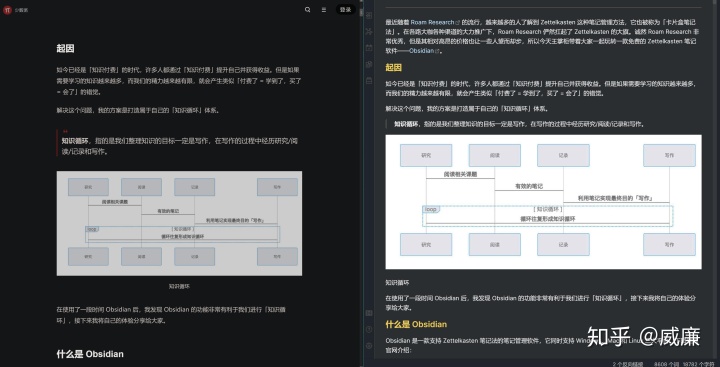Follow the Roam Research external link
The width and height of the screenshot is (720, 367).
(x=435, y=22)
